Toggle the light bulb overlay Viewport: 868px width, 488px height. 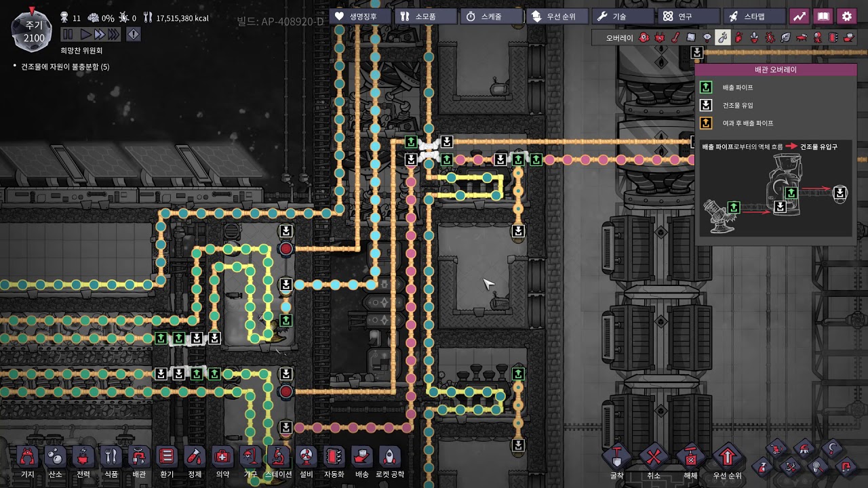pos(707,37)
